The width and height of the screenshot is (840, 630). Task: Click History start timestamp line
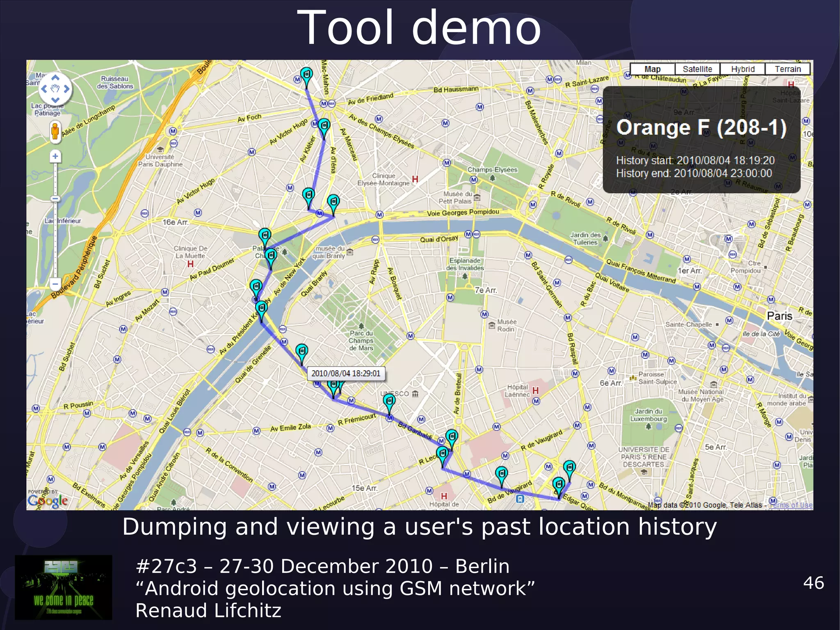pyautogui.click(x=695, y=160)
